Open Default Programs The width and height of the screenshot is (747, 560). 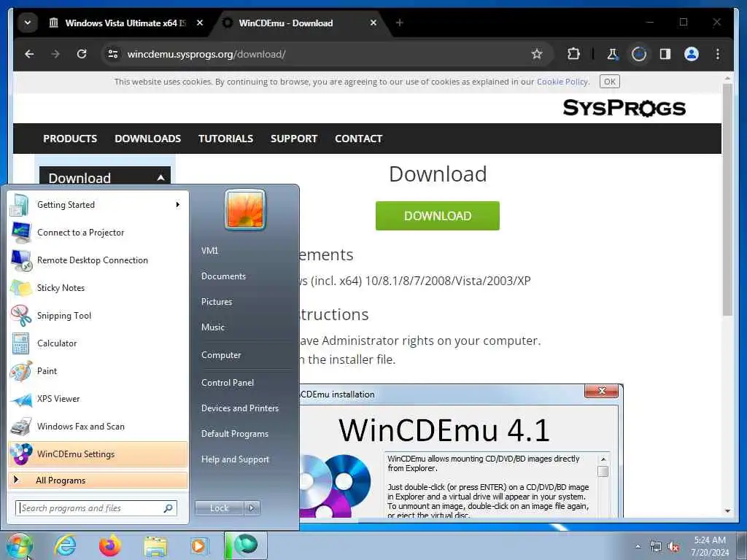tap(234, 434)
